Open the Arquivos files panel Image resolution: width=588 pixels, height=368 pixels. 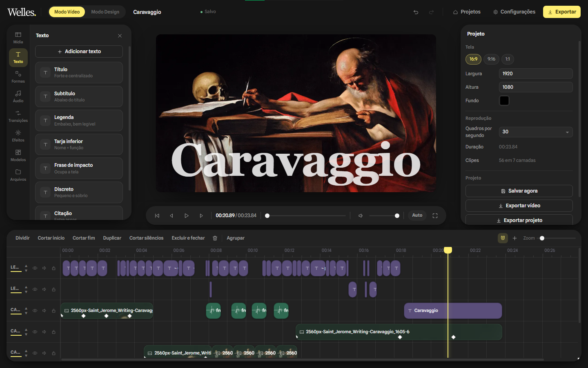tap(18, 175)
